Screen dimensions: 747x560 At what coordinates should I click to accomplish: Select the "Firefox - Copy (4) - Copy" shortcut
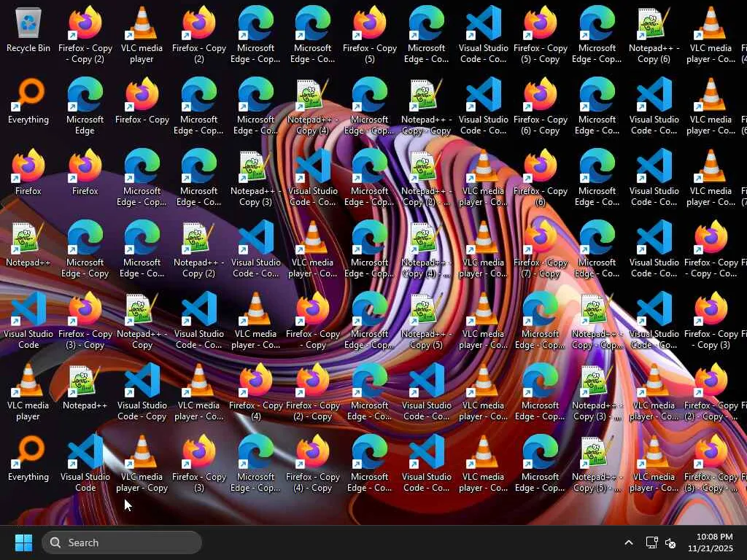[x=313, y=464]
